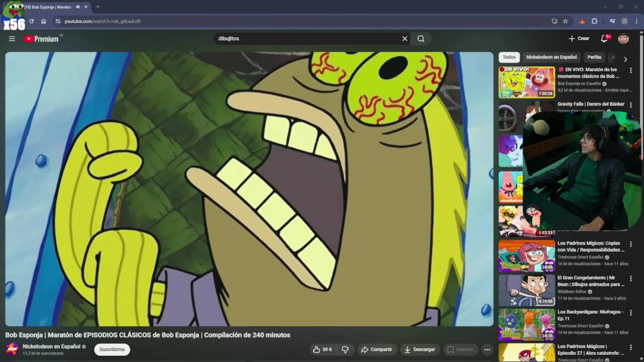The image size is (644, 362).
Task: Click the Guardar save button
Action: tap(460, 349)
